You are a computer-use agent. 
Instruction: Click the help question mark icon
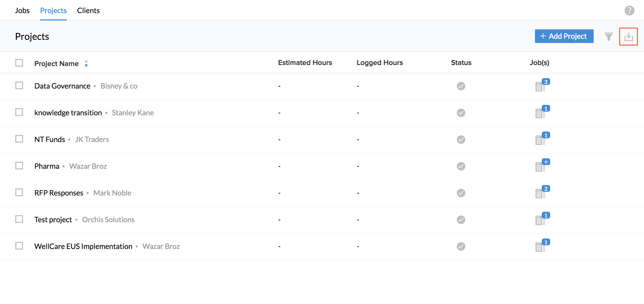629,11
